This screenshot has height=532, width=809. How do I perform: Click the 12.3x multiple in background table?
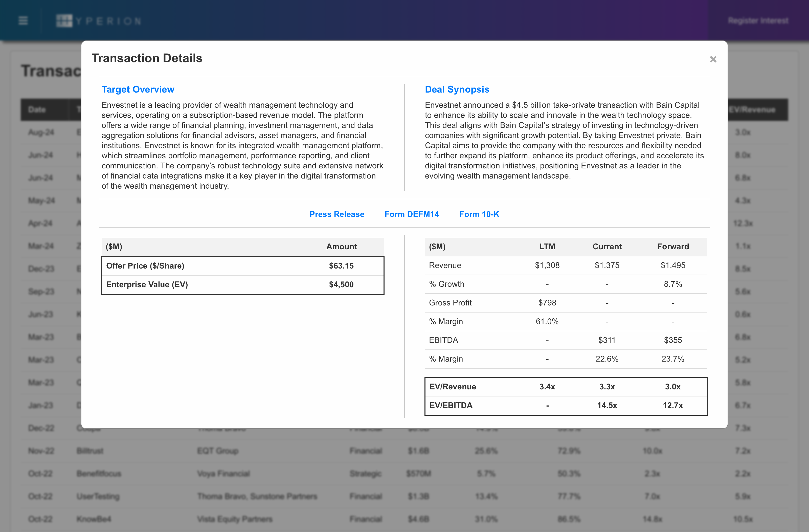[x=743, y=223]
